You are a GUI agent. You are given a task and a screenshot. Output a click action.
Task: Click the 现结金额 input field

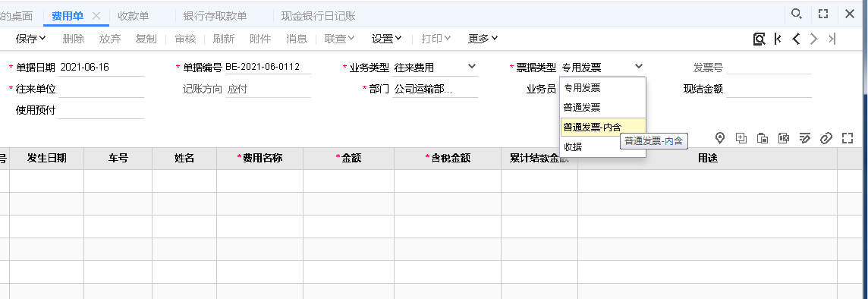pos(769,89)
